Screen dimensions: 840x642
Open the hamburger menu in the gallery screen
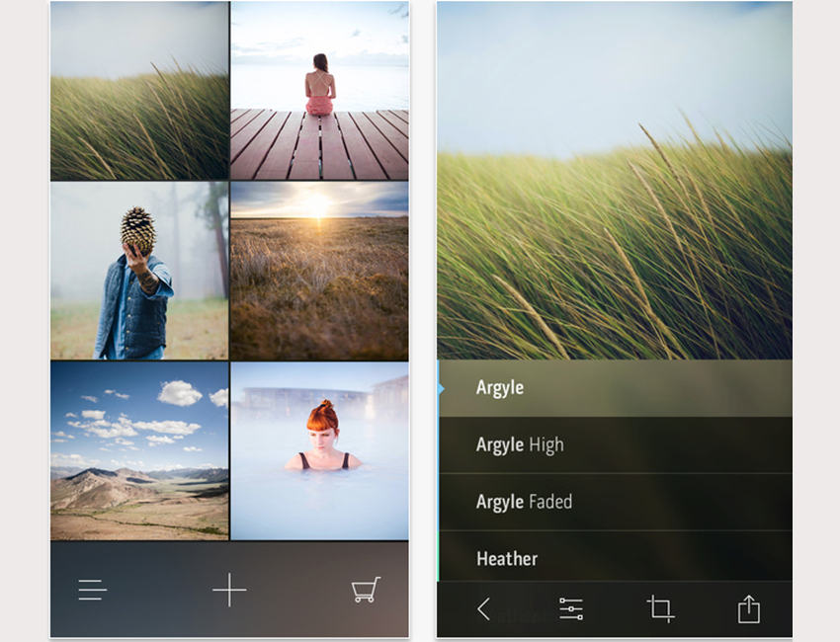tap(92, 590)
